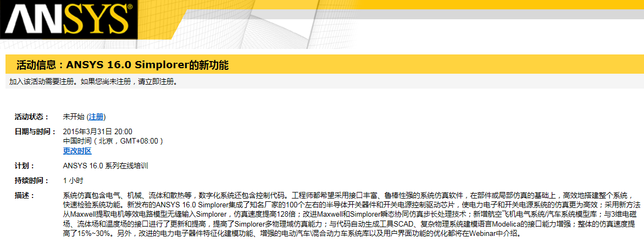Click the timezone text 中国时间（北京，GMT+08:00）
644x242 pixels.
tap(113, 141)
